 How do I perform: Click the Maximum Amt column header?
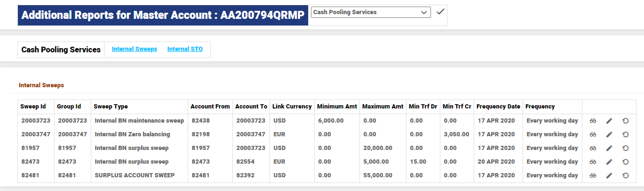[382, 107]
